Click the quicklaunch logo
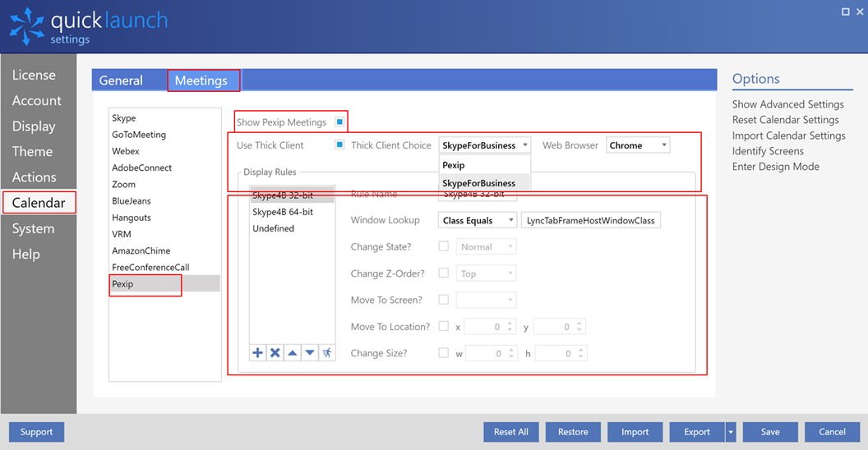 [x=89, y=26]
